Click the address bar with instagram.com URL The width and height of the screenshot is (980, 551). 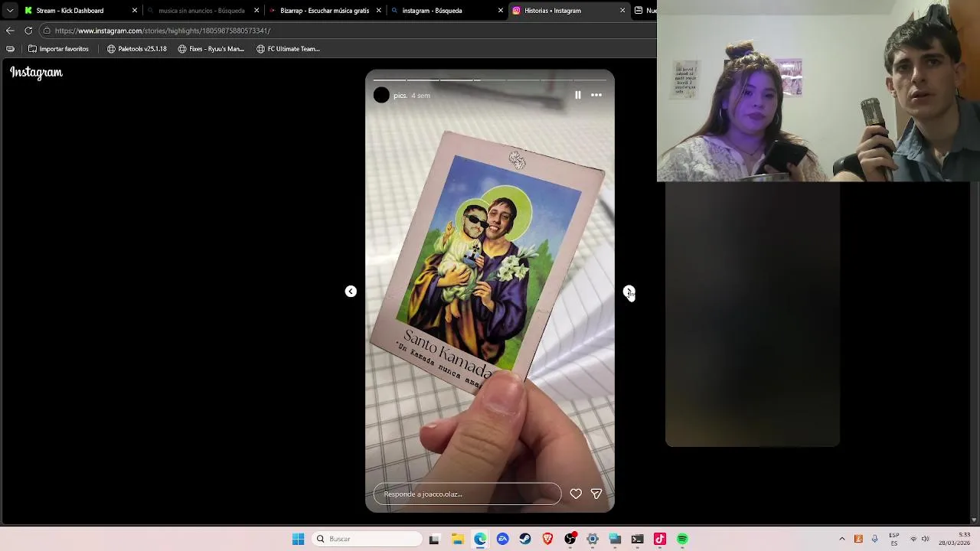tap(348, 31)
